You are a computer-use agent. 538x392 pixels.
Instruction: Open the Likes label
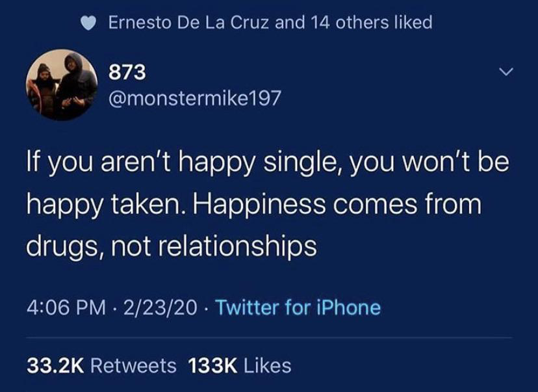[x=268, y=365]
